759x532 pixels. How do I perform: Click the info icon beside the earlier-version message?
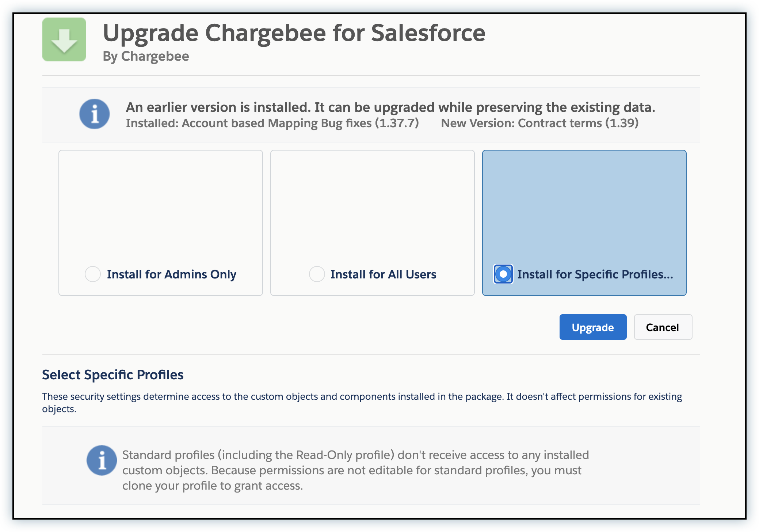click(x=95, y=114)
